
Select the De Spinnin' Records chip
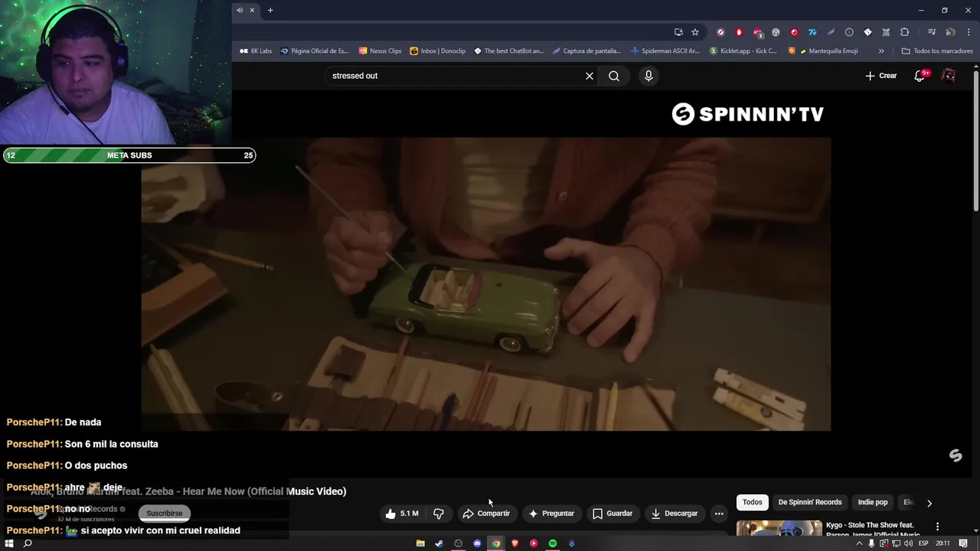coord(810,502)
